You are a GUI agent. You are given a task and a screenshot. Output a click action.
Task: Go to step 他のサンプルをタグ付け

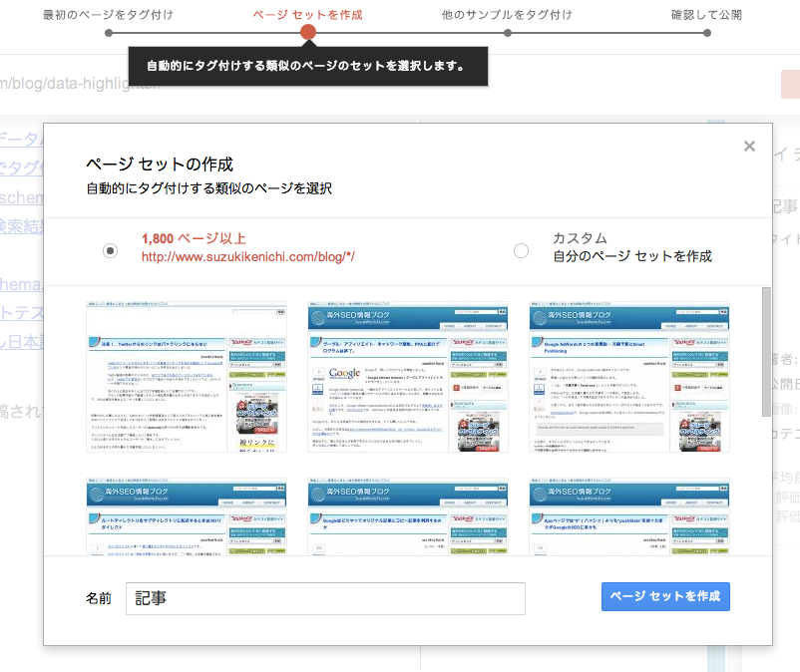click(507, 15)
